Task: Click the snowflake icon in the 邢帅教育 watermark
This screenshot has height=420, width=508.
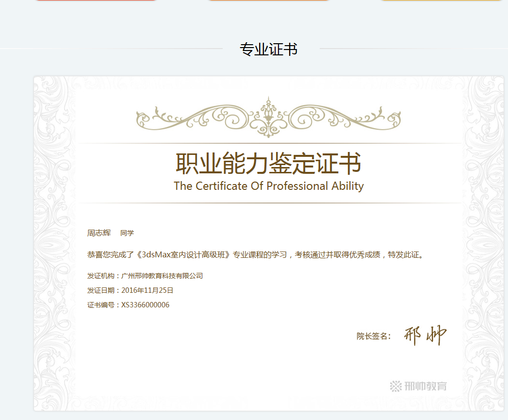Action: (x=396, y=386)
